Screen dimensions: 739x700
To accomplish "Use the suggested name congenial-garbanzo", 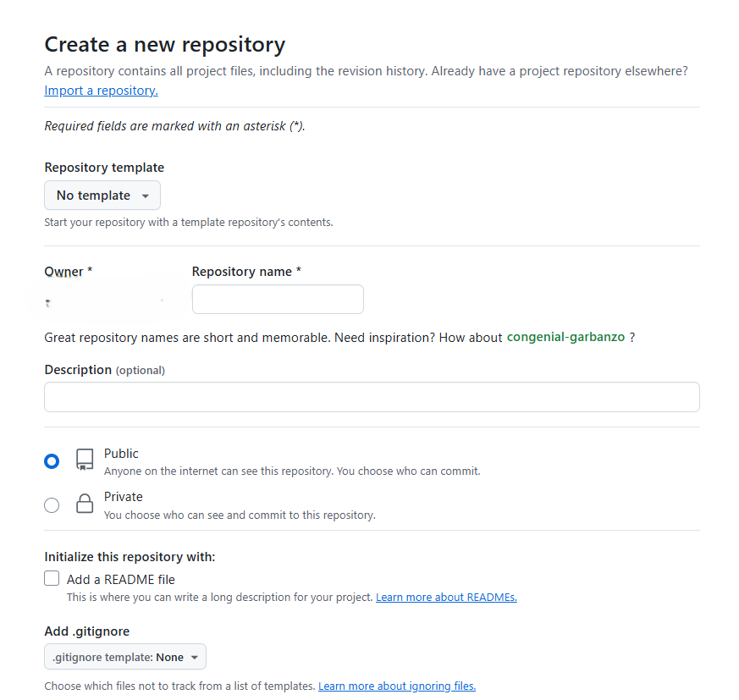I will click(565, 337).
